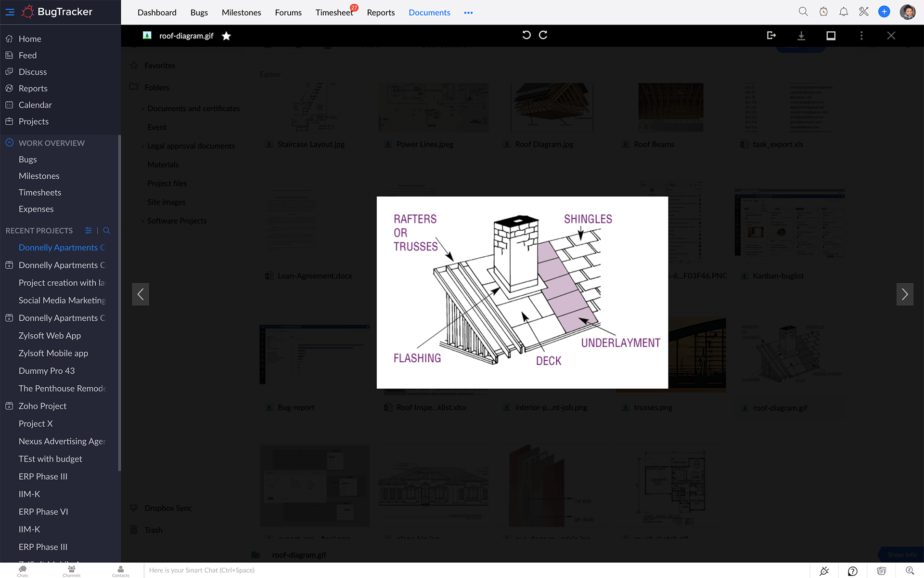Open Nexus Advertising Agency project

(62, 441)
